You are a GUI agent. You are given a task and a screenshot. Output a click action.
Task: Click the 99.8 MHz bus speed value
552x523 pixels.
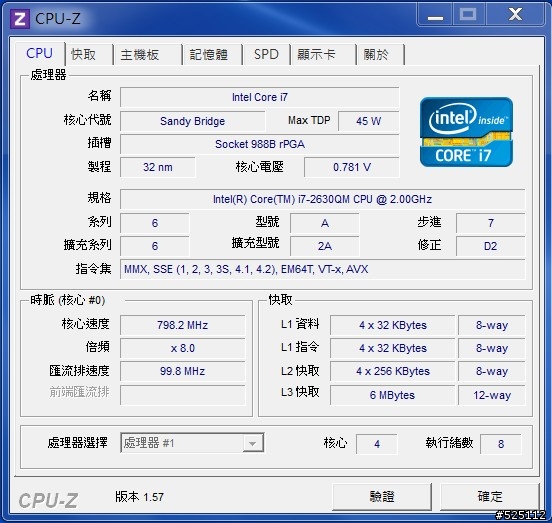(182, 371)
